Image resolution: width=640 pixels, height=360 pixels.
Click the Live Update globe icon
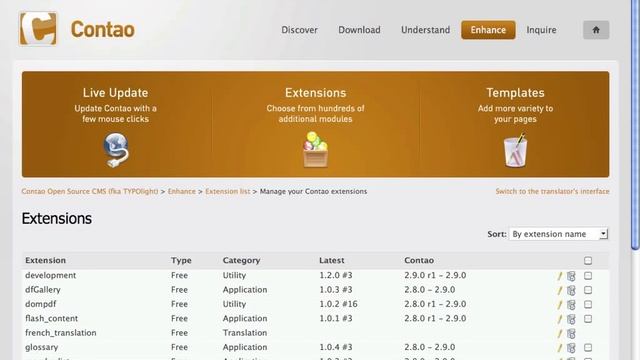116,150
